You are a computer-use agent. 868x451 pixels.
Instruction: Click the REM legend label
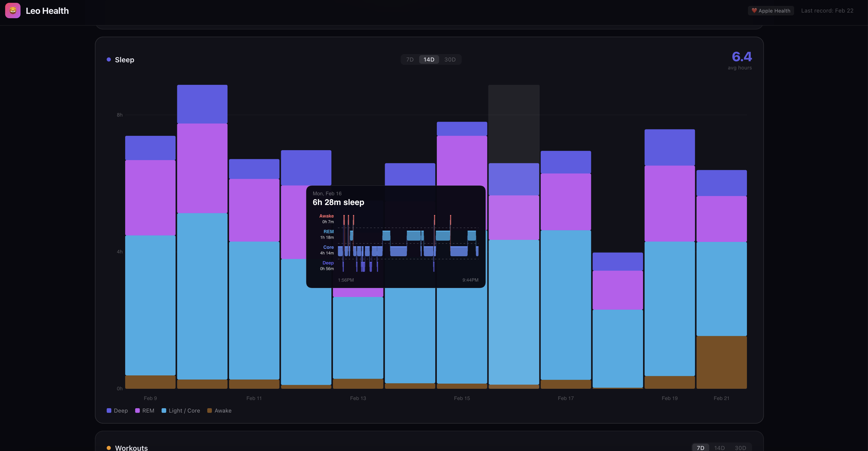tap(148, 411)
